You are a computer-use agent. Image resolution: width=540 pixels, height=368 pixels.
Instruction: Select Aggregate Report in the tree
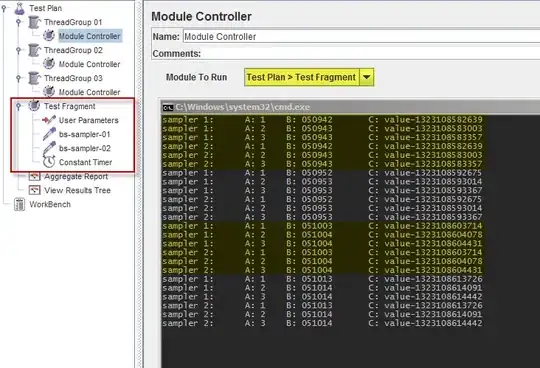(x=76, y=176)
